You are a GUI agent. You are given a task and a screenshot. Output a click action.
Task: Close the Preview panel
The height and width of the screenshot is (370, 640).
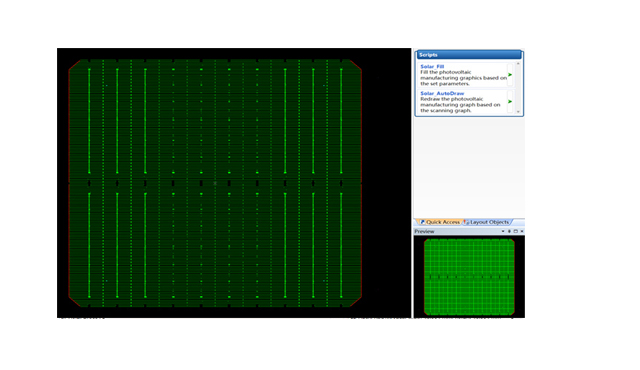pyautogui.click(x=522, y=231)
